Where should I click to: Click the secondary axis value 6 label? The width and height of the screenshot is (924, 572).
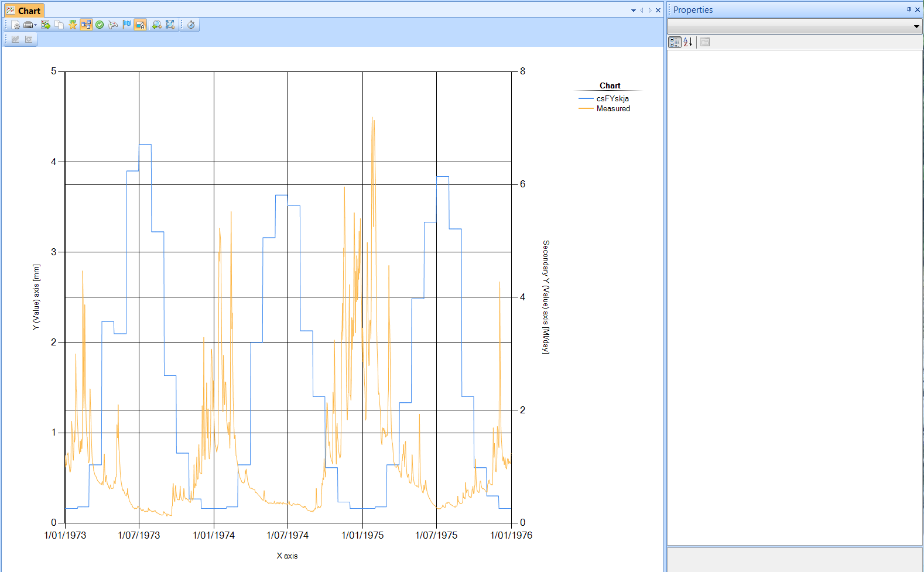(x=523, y=184)
